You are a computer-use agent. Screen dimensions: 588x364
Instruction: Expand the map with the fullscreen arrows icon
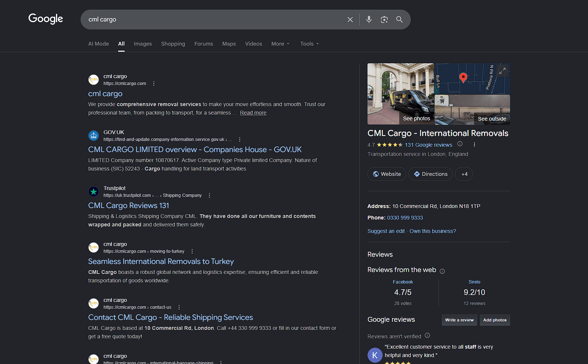[x=502, y=71]
